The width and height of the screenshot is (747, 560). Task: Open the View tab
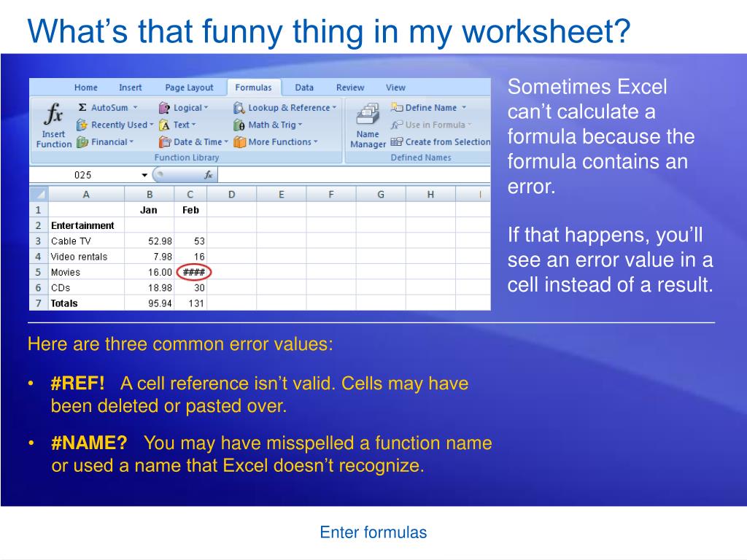point(395,87)
